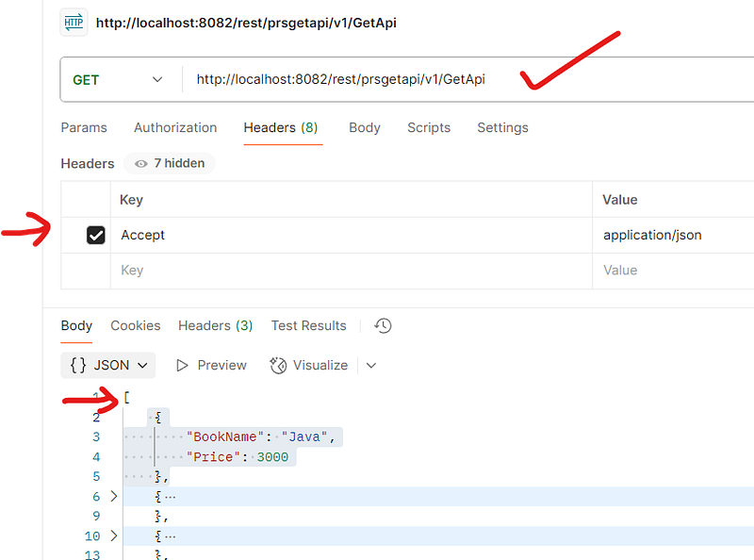The image size is (754, 560).
Task: Click the Preview play icon
Action: click(183, 365)
